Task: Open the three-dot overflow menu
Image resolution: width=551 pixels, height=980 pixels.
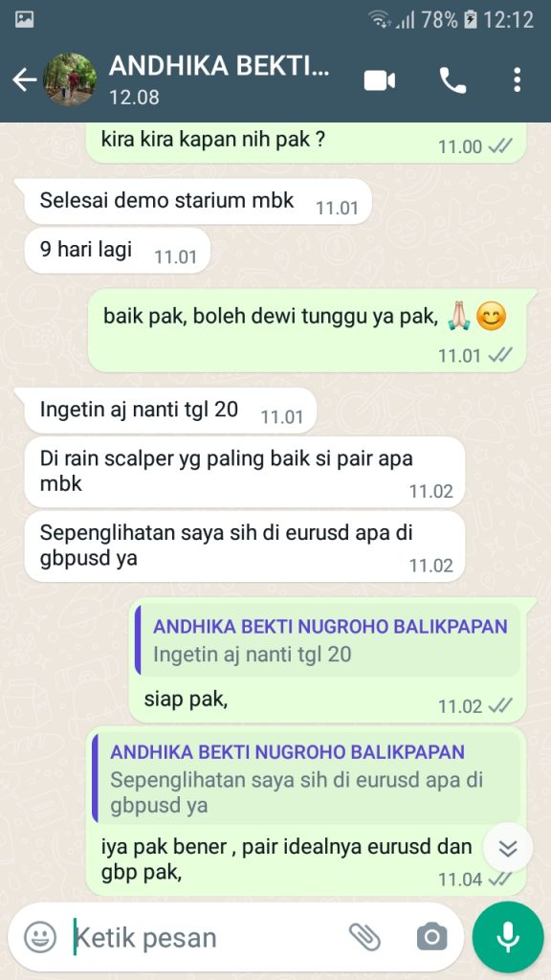Action: [x=517, y=80]
